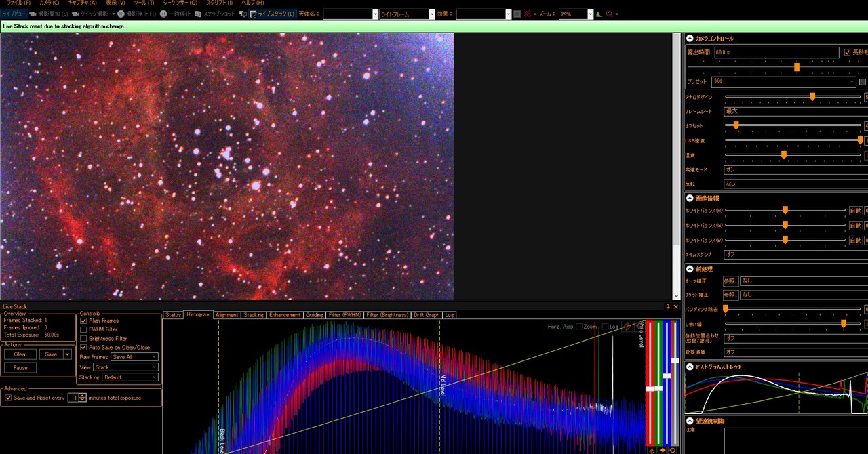Image resolution: width=868 pixels, height=454 pixels.
Task: Click the red reticle overlay icon
Action: click(527, 14)
